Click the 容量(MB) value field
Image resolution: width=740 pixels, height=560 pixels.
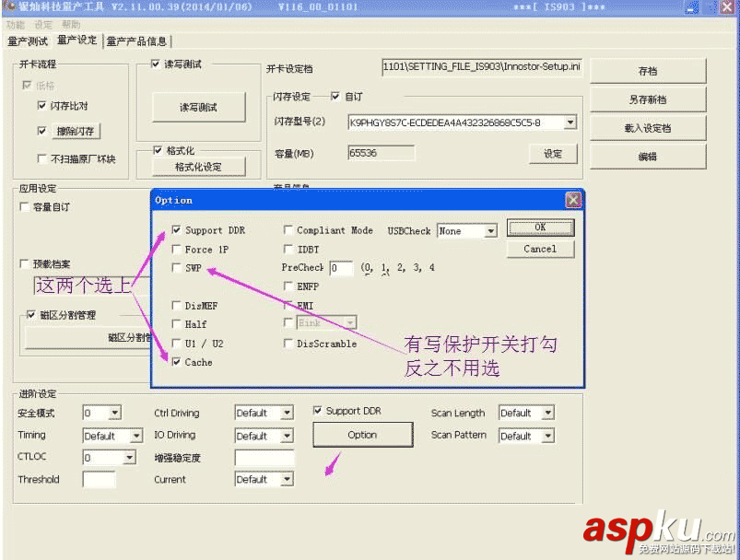[382, 153]
